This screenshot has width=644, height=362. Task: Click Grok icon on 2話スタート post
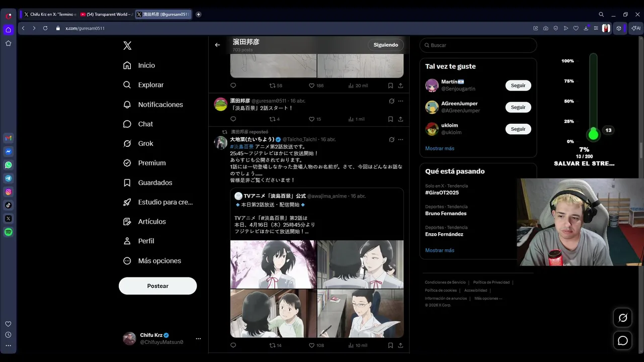point(391,101)
